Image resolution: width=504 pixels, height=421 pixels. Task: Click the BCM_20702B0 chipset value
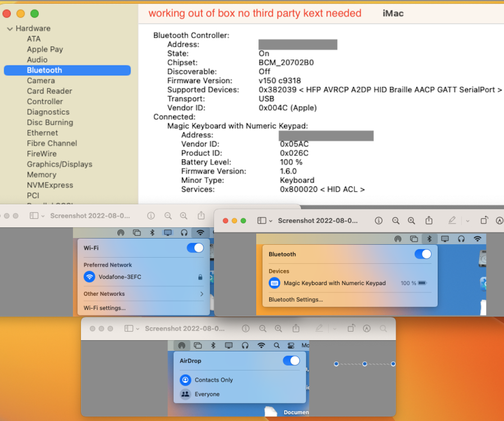pos(286,63)
